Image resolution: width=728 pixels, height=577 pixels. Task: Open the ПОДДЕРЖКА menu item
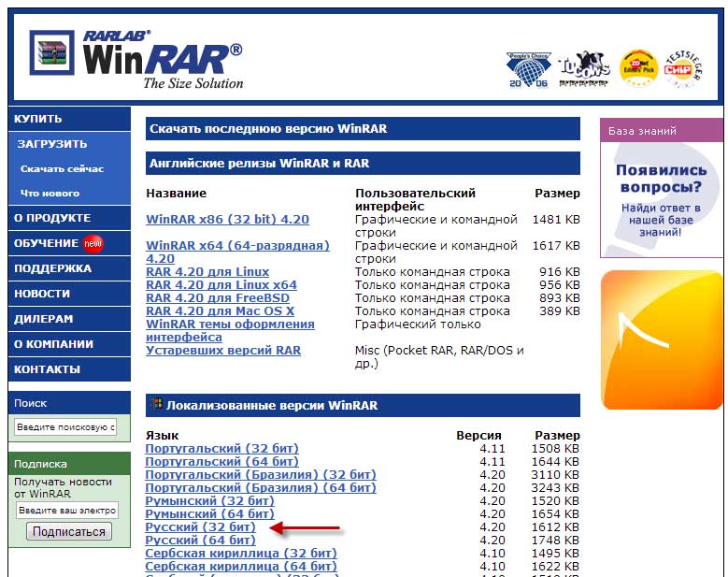(69, 268)
